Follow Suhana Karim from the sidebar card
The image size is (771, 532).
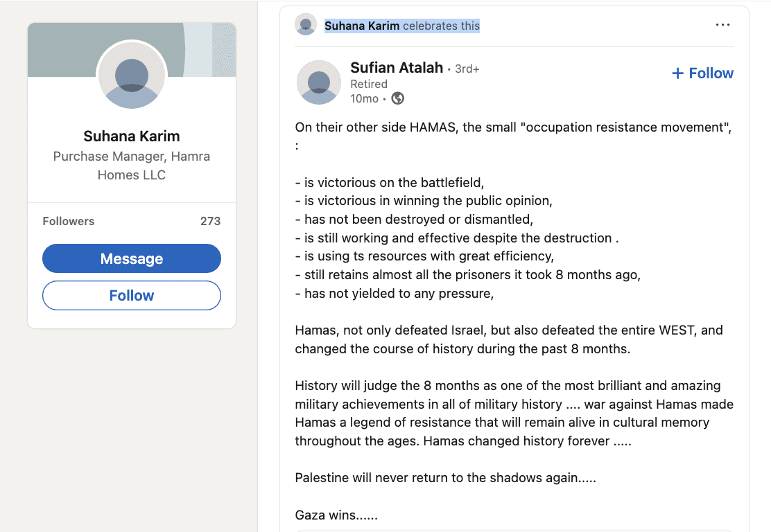[132, 295]
